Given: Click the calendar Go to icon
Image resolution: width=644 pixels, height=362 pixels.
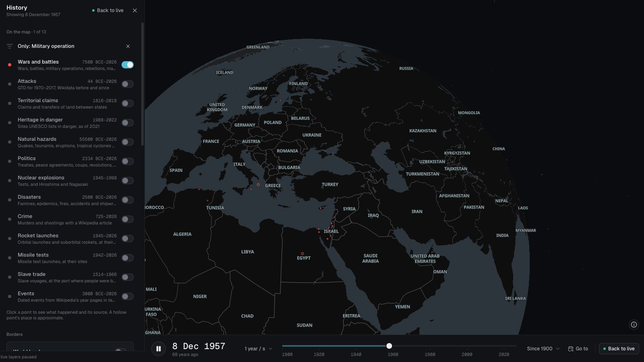Looking at the screenshot, I should click(570, 349).
